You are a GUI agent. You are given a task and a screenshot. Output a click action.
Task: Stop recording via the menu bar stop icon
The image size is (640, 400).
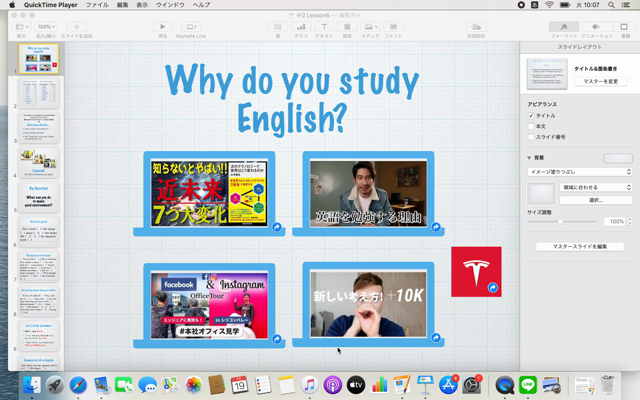click(x=521, y=5)
